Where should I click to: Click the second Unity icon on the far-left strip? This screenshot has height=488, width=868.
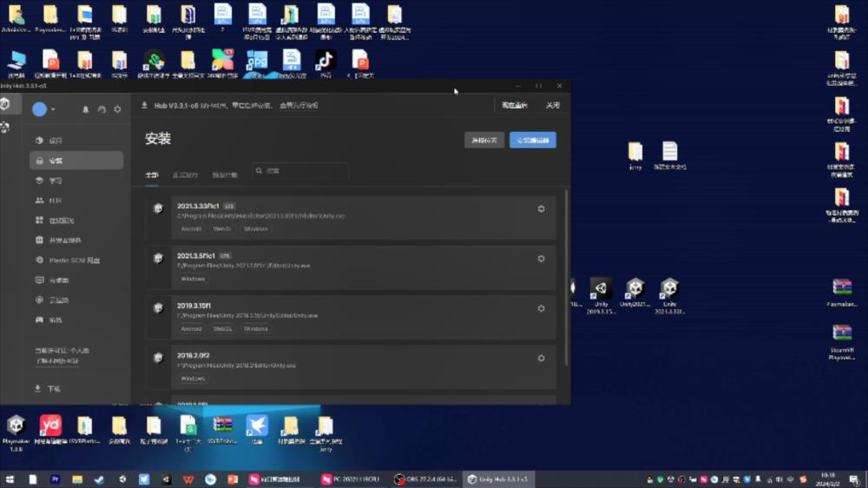click(x=5, y=128)
